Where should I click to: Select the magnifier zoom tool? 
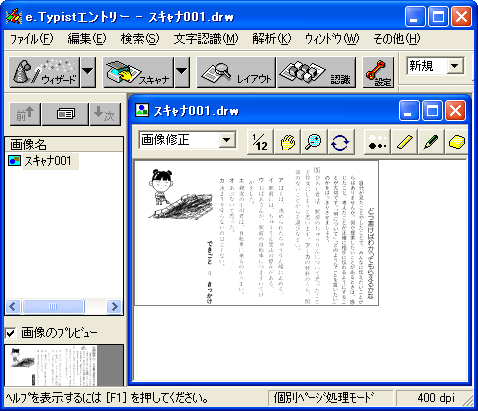pyautogui.click(x=314, y=142)
